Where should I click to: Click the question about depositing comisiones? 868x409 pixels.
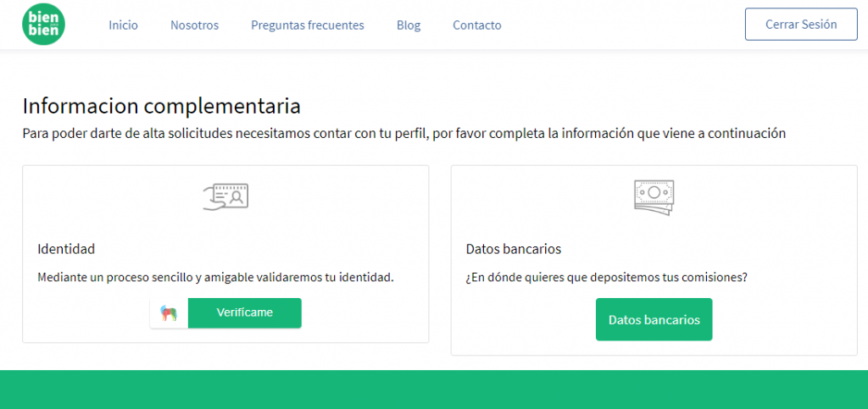(607, 278)
